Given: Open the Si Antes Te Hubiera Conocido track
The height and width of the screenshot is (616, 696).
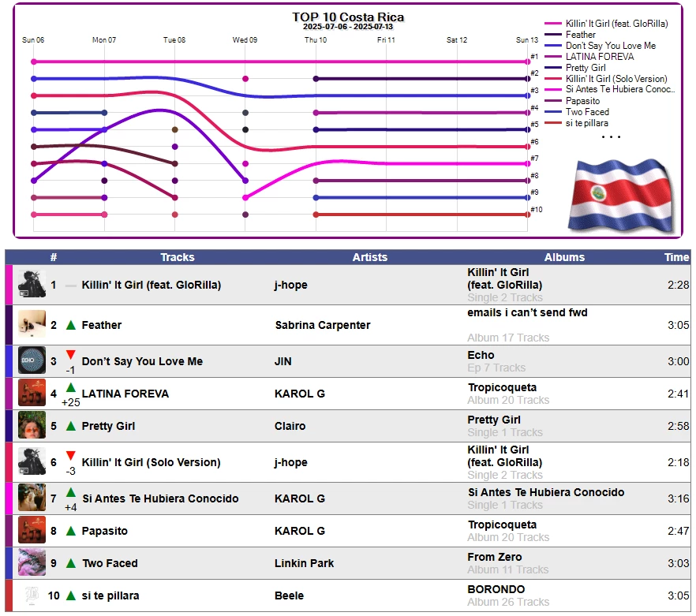Looking at the screenshot, I should (x=160, y=498).
